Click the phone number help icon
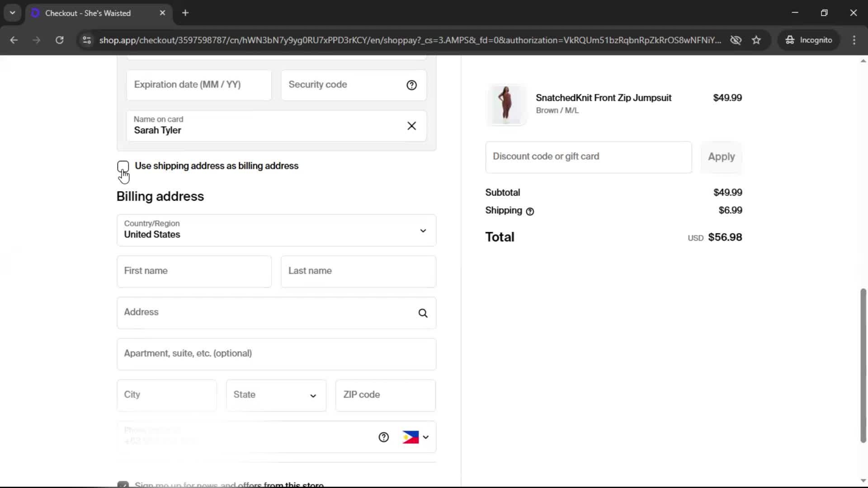868x488 pixels. pos(383,437)
